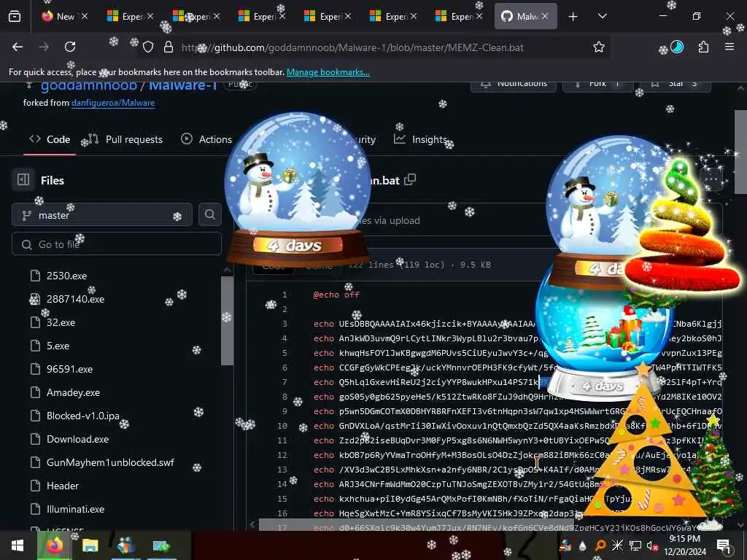
Task: Open file Blocked-v1.0.ipa in the tree
Action: tap(83, 416)
